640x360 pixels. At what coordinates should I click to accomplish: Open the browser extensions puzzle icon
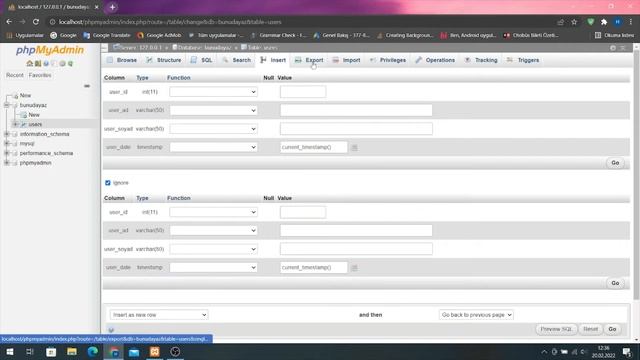coord(604,22)
